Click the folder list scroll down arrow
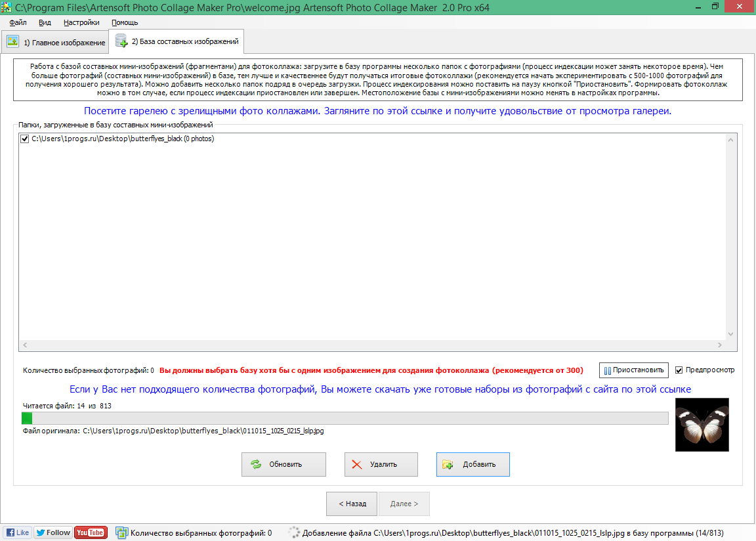Screen dimensions: 756x541 (731, 334)
